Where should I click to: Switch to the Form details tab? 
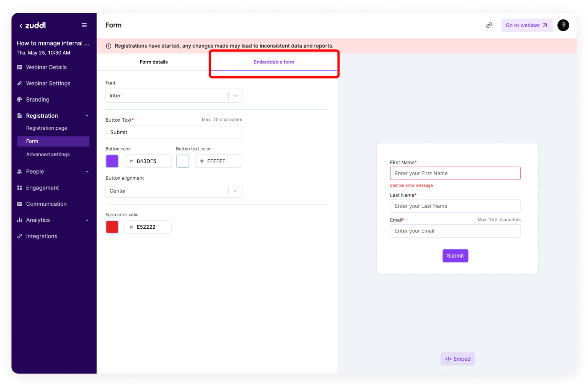153,62
